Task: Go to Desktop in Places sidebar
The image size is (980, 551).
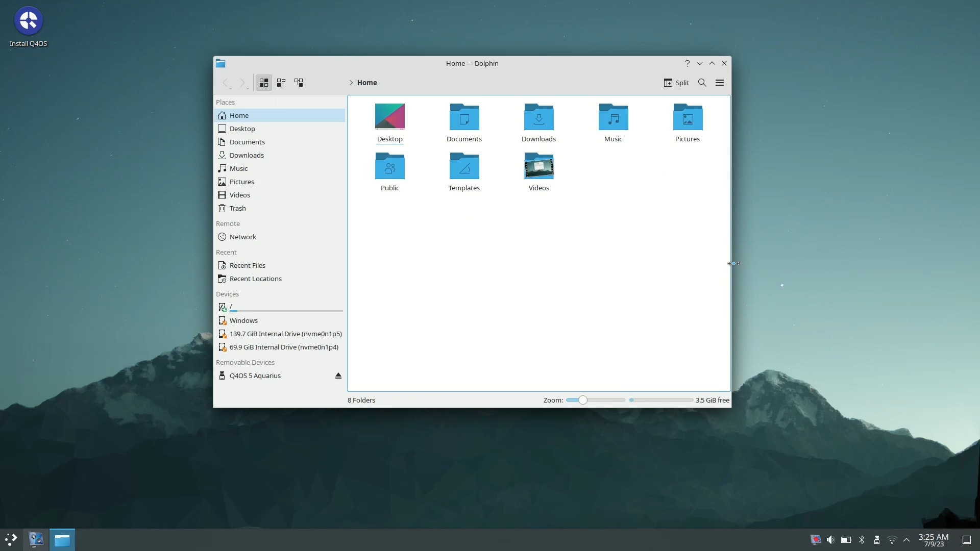Action: pos(280,129)
